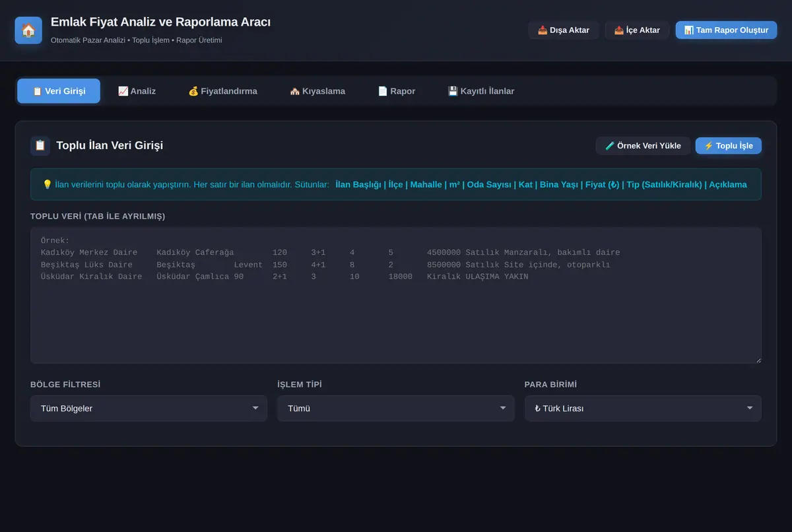This screenshot has height=532, width=792.
Task: Click the column list starting with İlan Başlığı
Action: 541,185
